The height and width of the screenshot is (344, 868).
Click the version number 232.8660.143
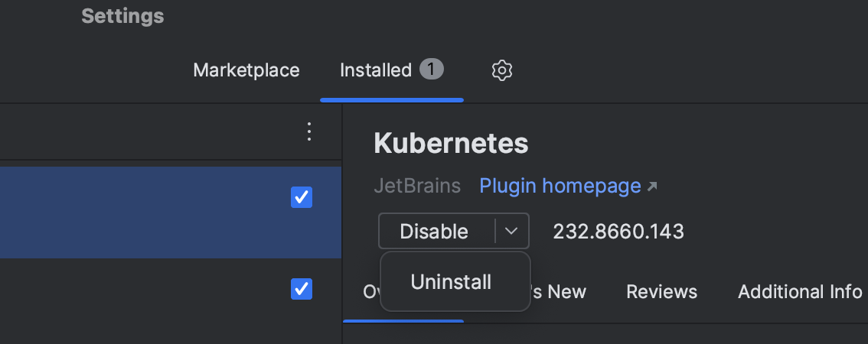[618, 231]
